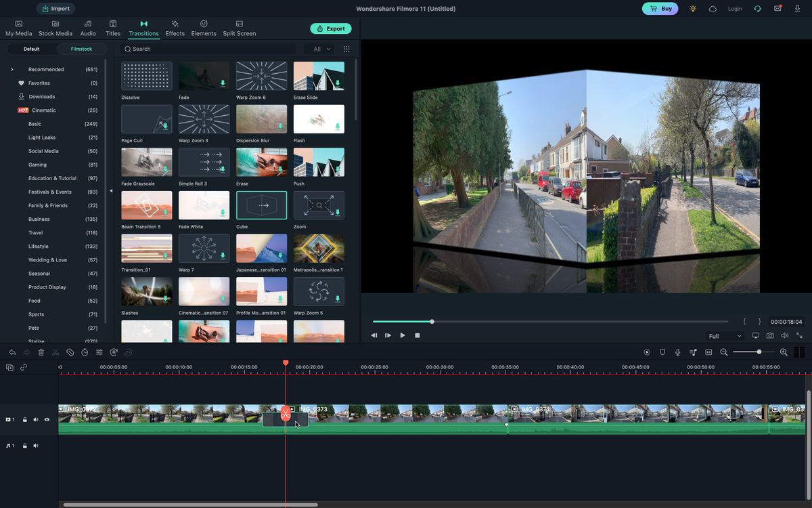Screen dimensions: 812x508
Task: Open the All transitions filter dropdown
Action: coord(321,48)
